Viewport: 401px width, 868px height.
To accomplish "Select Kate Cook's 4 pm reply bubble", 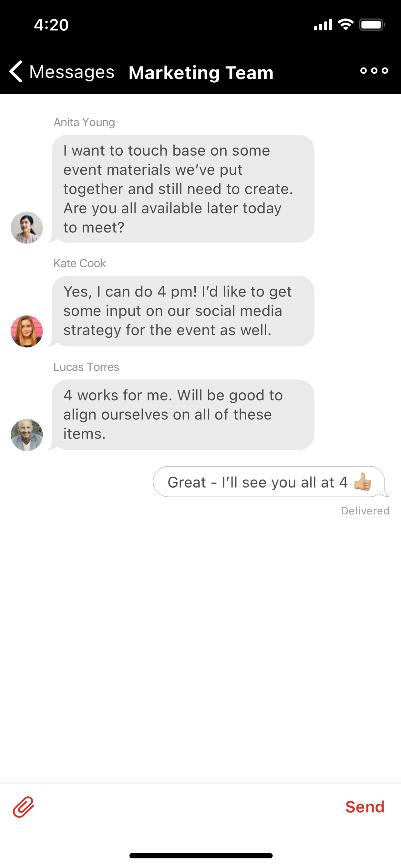I will pyautogui.click(x=183, y=311).
